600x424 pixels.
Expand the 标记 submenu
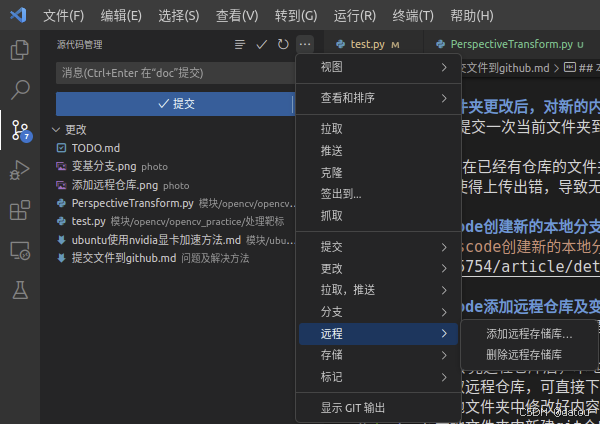(x=378, y=377)
